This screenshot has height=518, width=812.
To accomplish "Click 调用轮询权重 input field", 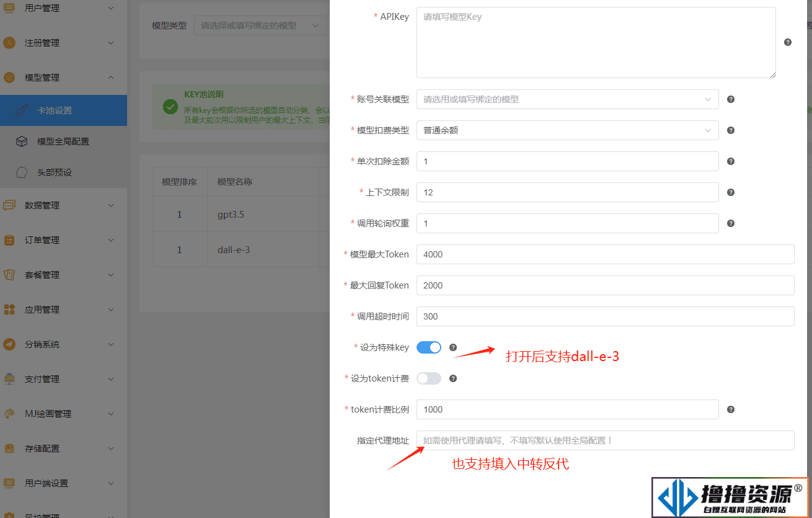I will pos(567,223).
